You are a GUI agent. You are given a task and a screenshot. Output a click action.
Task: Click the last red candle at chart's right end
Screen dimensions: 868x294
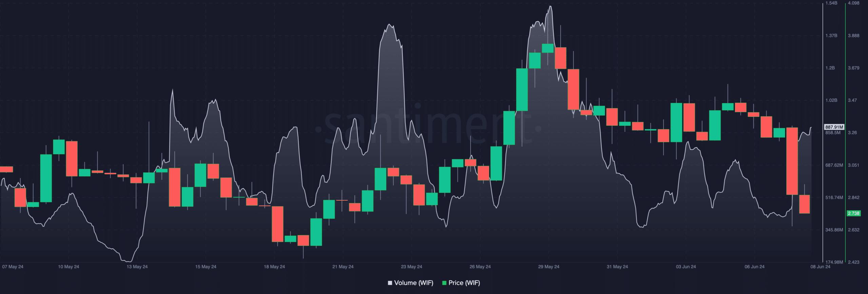[x=805, y=204]
